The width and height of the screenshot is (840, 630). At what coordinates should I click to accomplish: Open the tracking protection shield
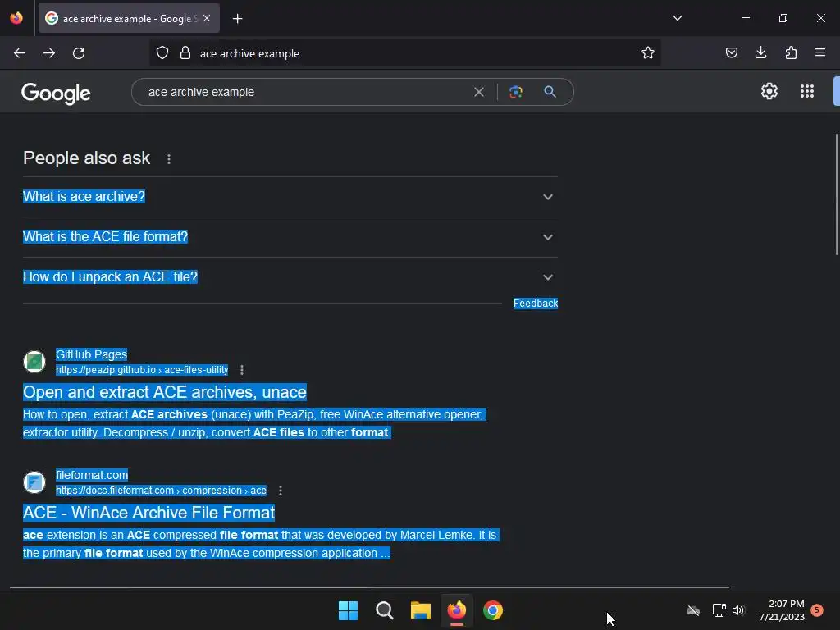pos(162,53)
